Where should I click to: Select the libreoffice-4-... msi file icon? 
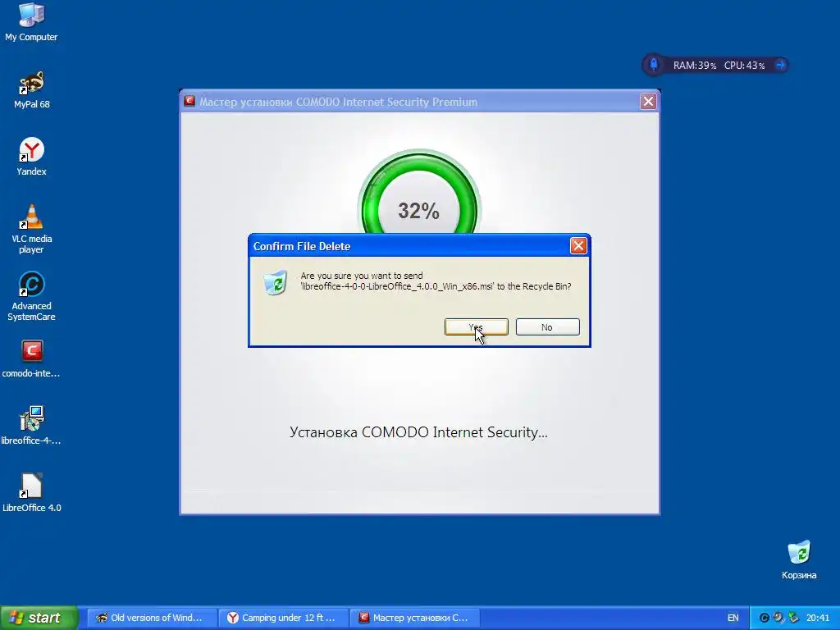point(31,426)
